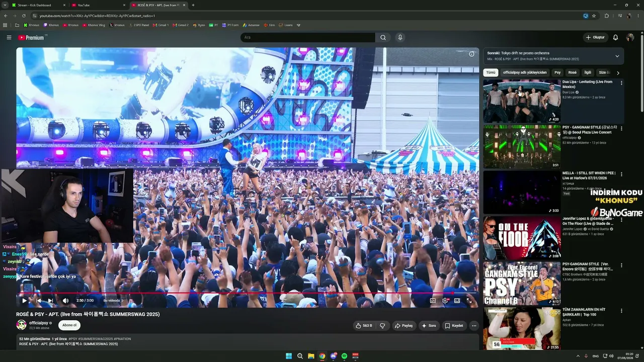Select the Rosé filter chip

573,72
